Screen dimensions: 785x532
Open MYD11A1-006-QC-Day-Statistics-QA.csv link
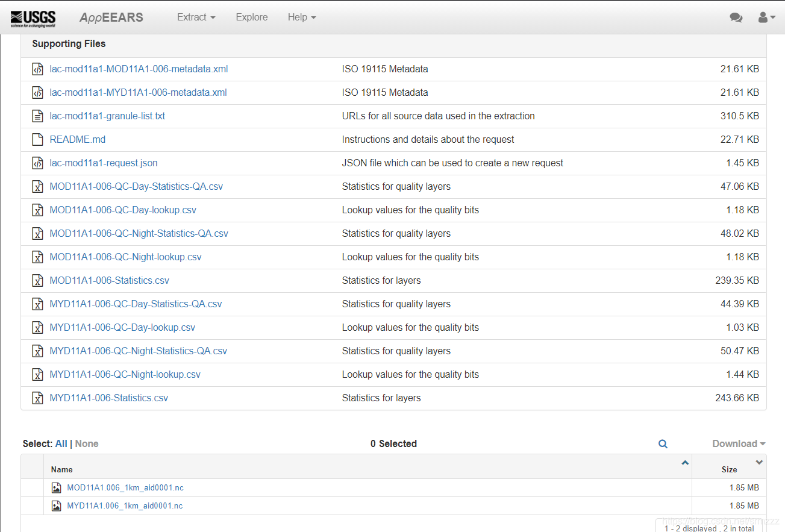click(136, 304)
